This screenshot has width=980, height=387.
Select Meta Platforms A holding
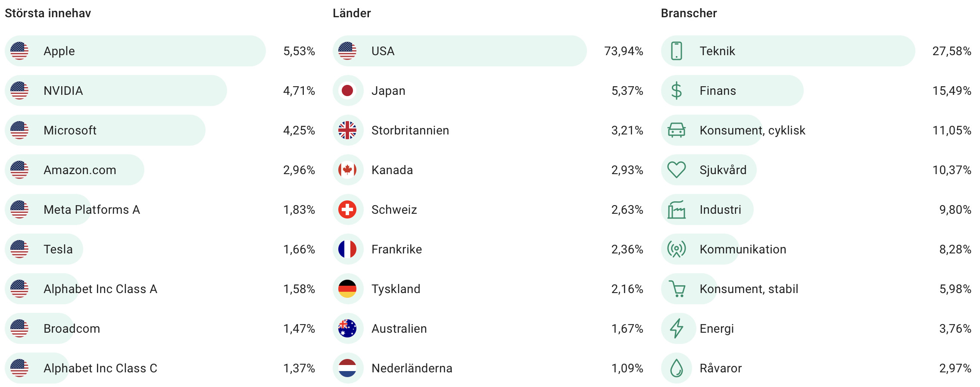point(160,209)
